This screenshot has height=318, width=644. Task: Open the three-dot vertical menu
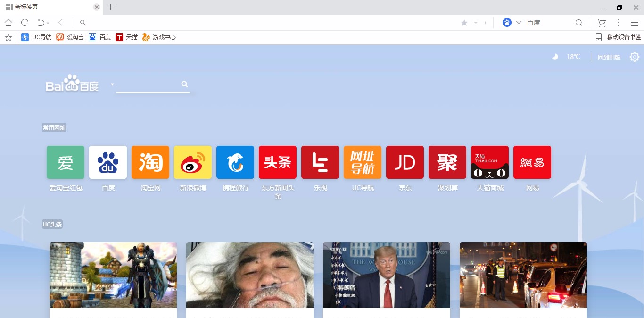click(x=618, y=23)
